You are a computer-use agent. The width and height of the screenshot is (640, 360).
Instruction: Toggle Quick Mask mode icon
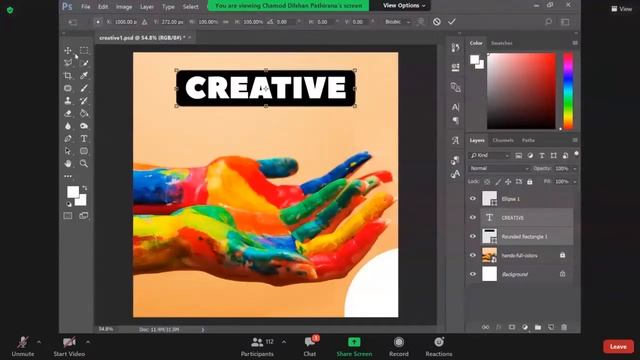[68, 216]
